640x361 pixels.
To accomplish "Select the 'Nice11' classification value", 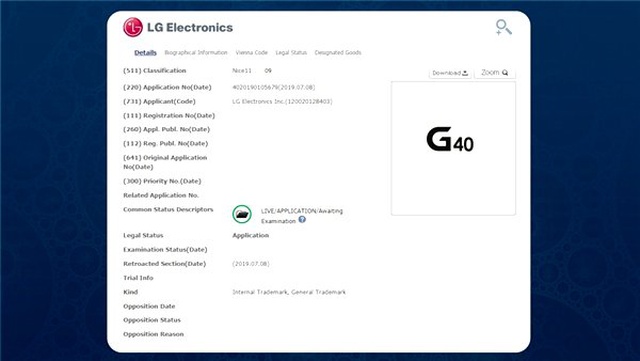I will pos(242,71).
